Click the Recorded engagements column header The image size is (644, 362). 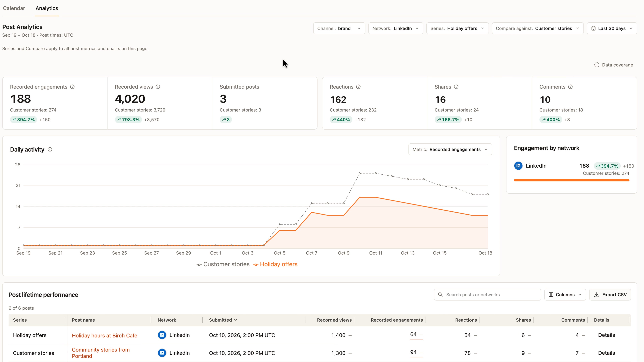(x=397, y=320)
